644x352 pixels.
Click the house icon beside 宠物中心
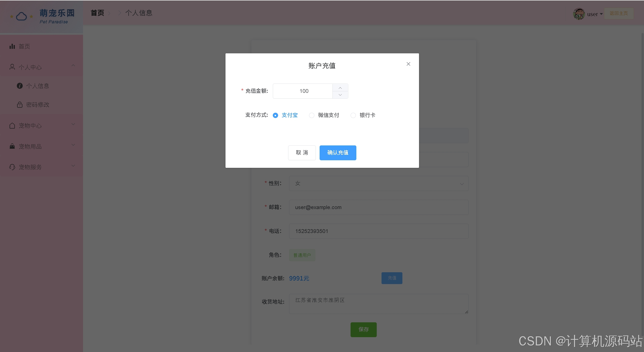point(12,126)
